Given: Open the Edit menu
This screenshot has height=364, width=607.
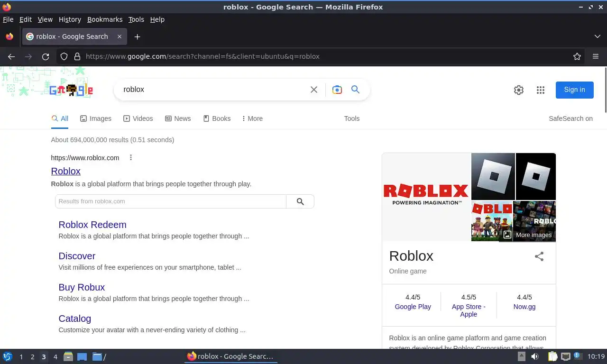Looking at the screenshot, I should pos(26,19).
